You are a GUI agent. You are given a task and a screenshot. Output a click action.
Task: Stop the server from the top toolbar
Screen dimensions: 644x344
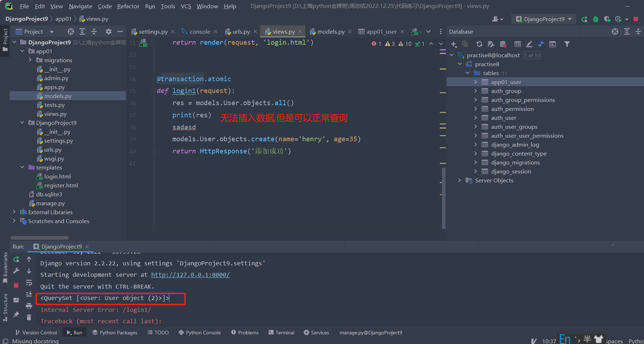(x=636, y=19)
